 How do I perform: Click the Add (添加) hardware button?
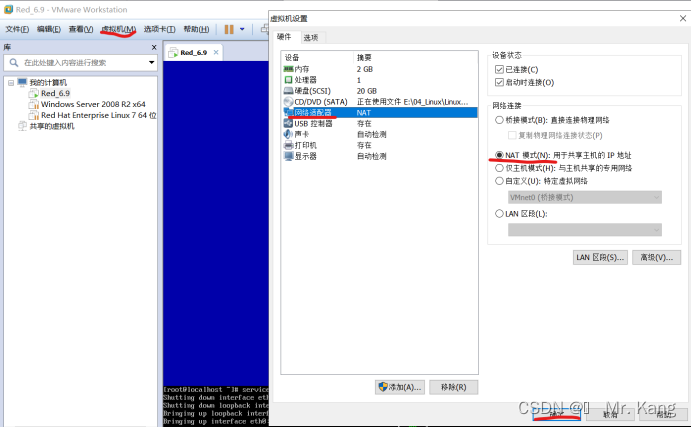(x=400, y=387)
